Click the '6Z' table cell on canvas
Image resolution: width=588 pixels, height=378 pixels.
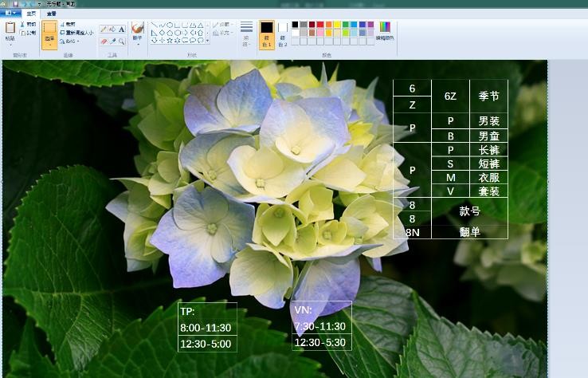click(x=450, y=96)
